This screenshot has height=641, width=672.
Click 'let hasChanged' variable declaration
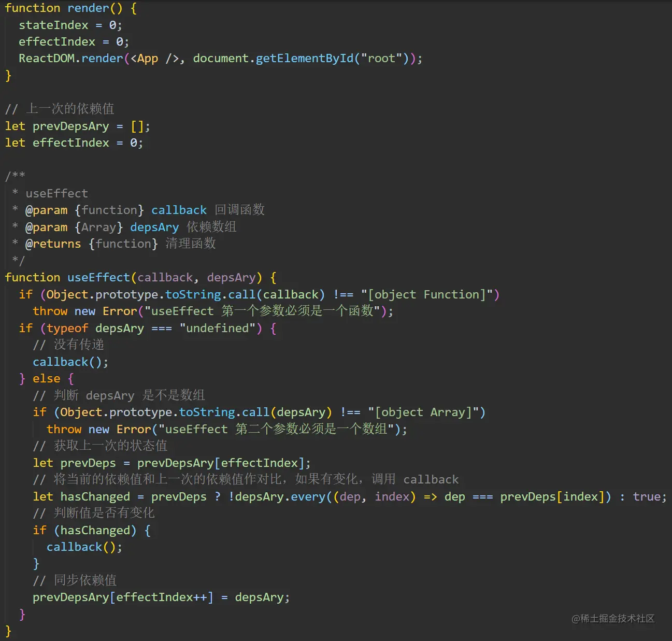pos(81,496)
